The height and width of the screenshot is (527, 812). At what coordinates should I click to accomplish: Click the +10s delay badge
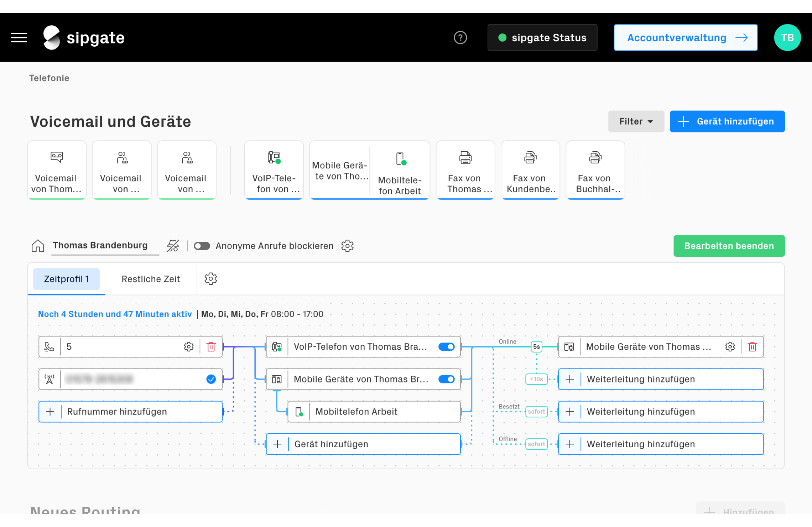click(536, 379)
